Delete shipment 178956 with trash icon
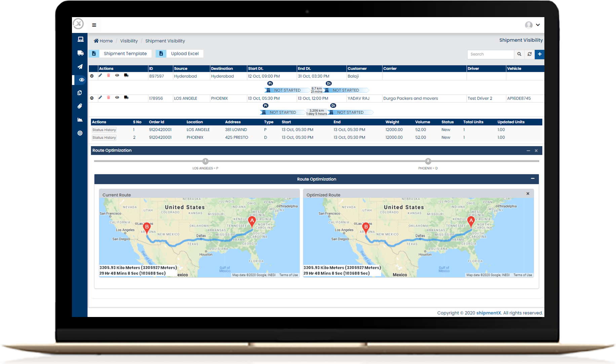Viewport: 616px width, 364px height. [x=109, y=98]
